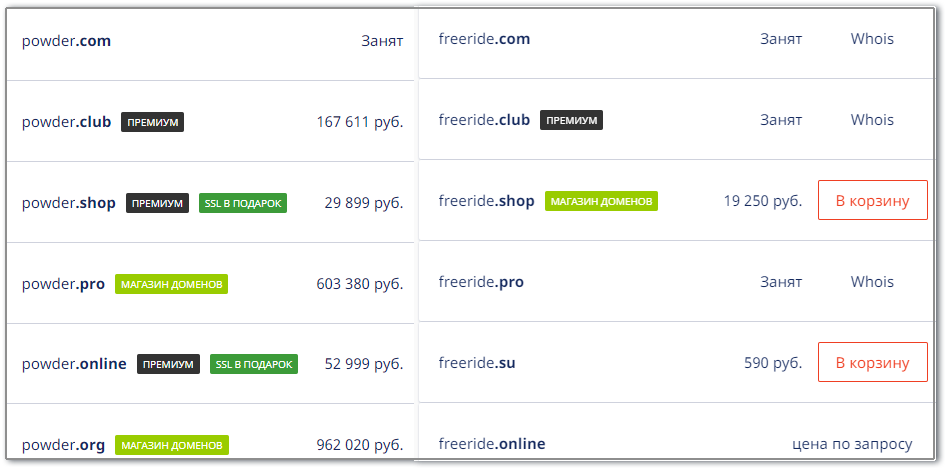The width and height of the screenshot is (949, 471).
Task: Click SSL В ПОДАРОК badge on powder.online
Action: (254, 364)
